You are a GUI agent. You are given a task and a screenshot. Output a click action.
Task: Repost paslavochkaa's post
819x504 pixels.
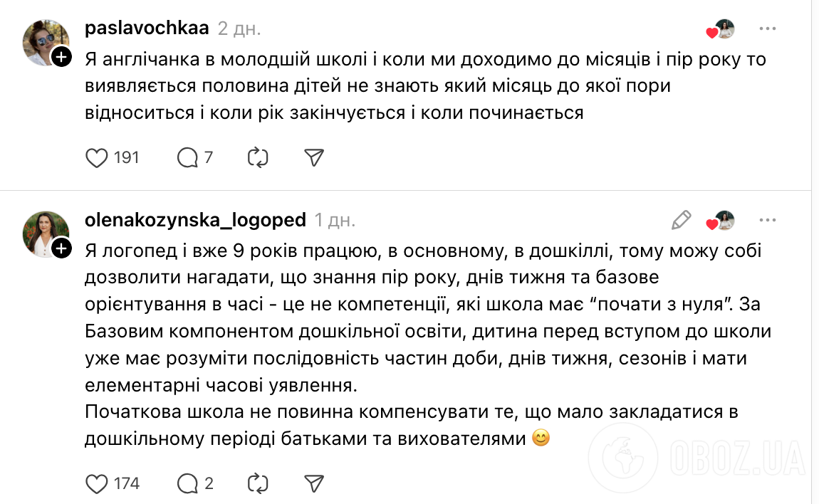click(259, 157)
